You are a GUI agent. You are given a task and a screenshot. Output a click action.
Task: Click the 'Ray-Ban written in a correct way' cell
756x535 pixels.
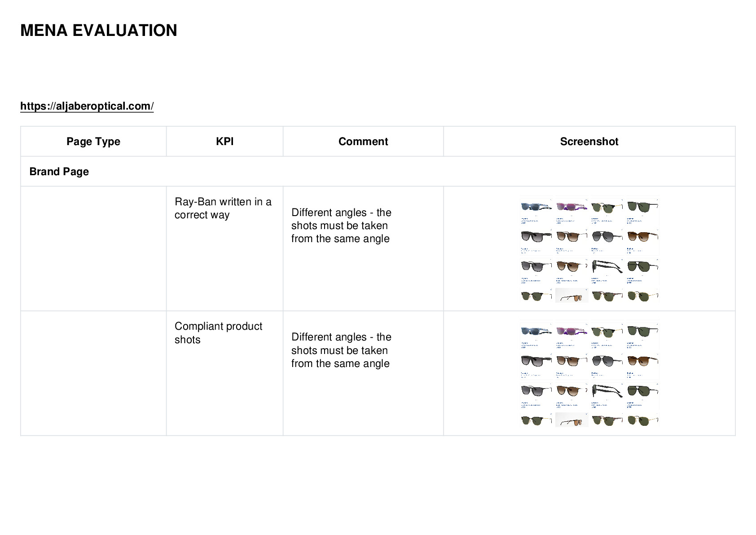(x=223, y=208)
